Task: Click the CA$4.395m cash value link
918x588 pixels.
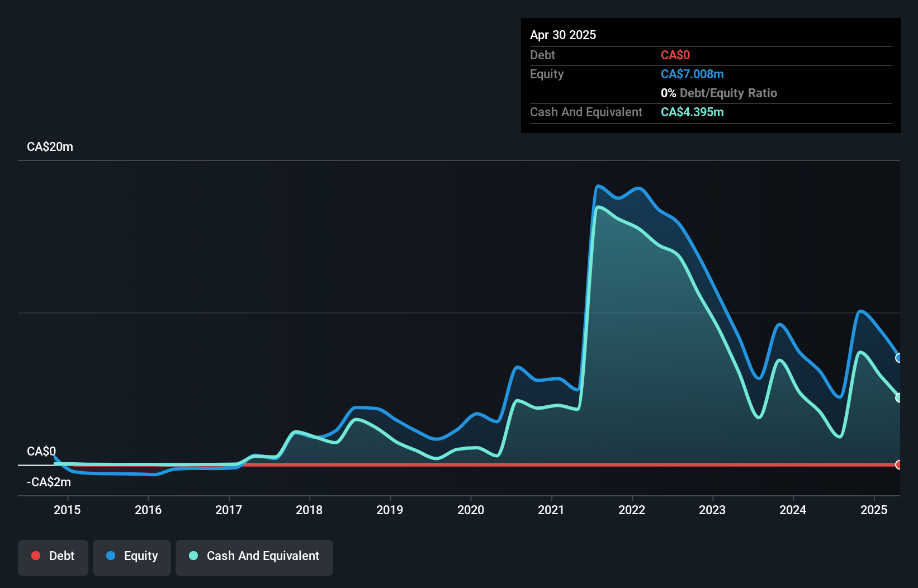Action: [x=692, y=112]
